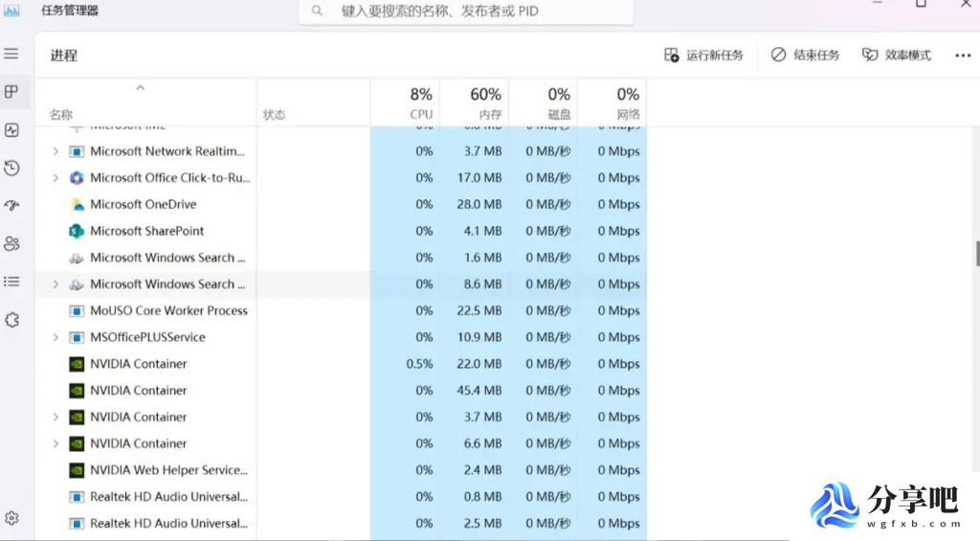The height and width of the screenshot is (541, 980).
Task: Sort by CPU column header
Action: 405,102
